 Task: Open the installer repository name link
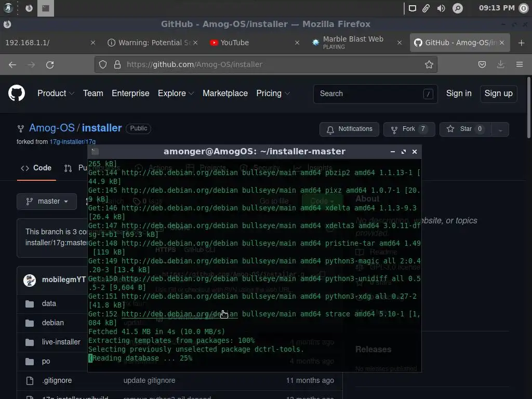pyautogui.click(x=102, y=128)
